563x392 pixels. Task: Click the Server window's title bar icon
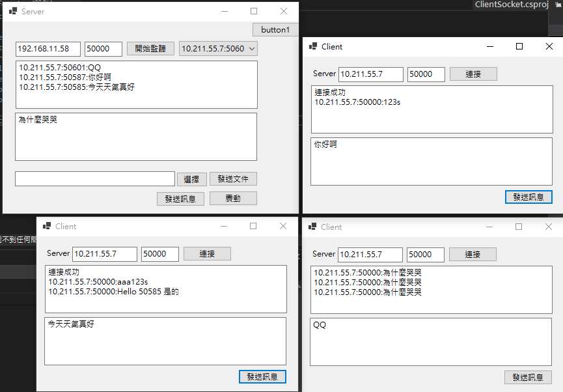coord(12,12)
